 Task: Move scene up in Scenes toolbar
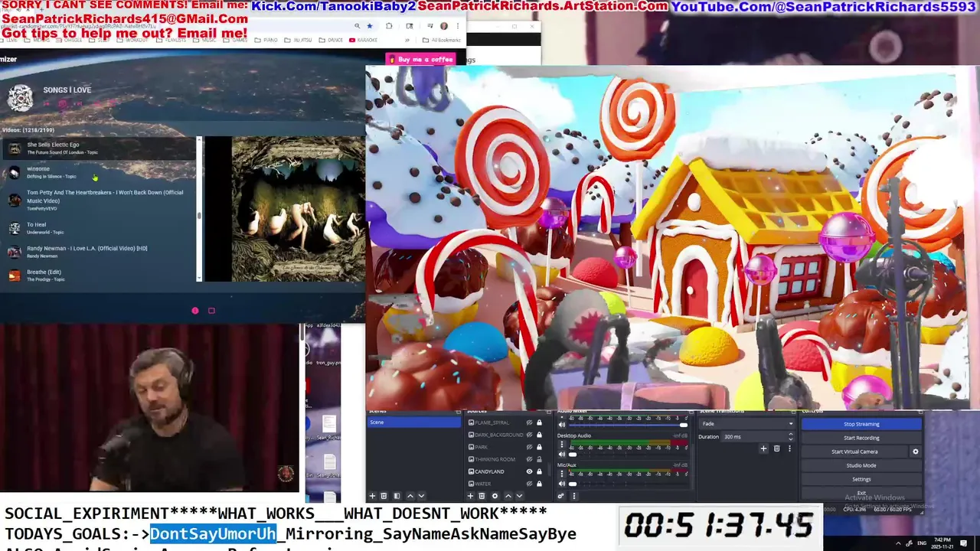[410, 496]
